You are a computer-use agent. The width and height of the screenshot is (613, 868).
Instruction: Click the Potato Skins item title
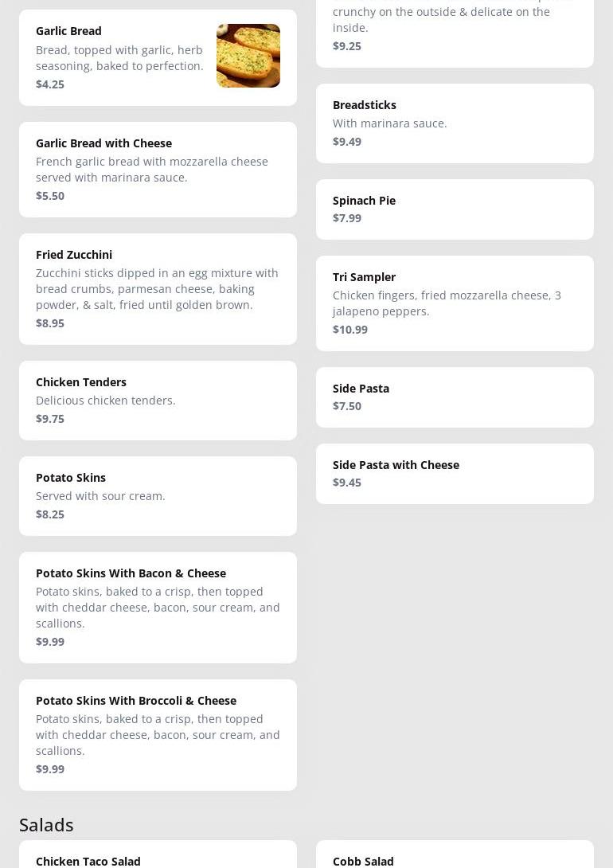[71, 478]
